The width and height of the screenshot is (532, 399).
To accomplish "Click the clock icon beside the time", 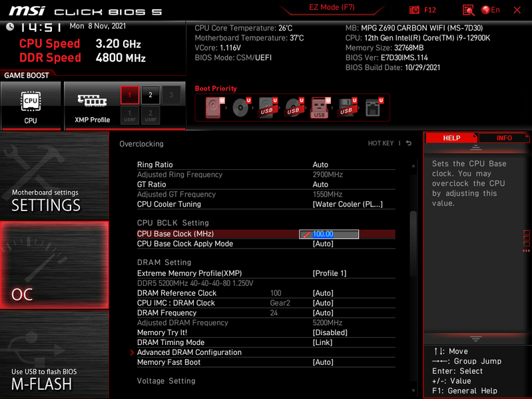I will [x=10, y=27].
